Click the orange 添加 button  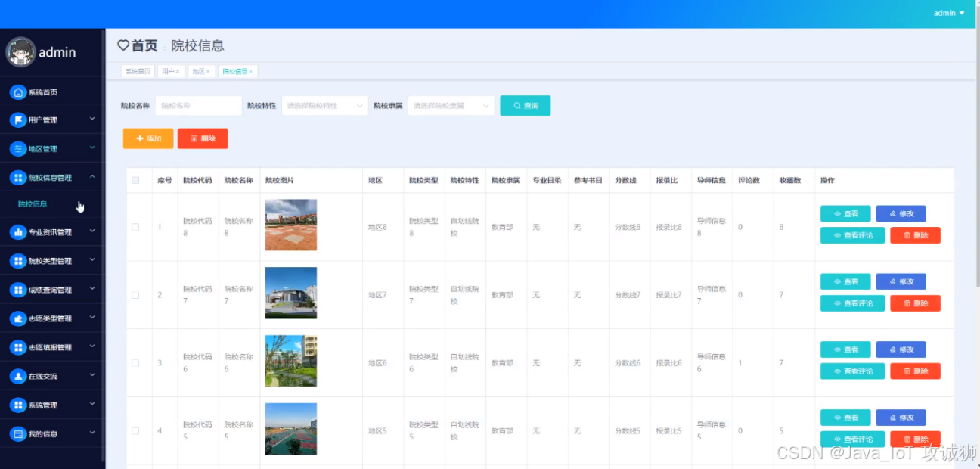(x=148, y=138)
